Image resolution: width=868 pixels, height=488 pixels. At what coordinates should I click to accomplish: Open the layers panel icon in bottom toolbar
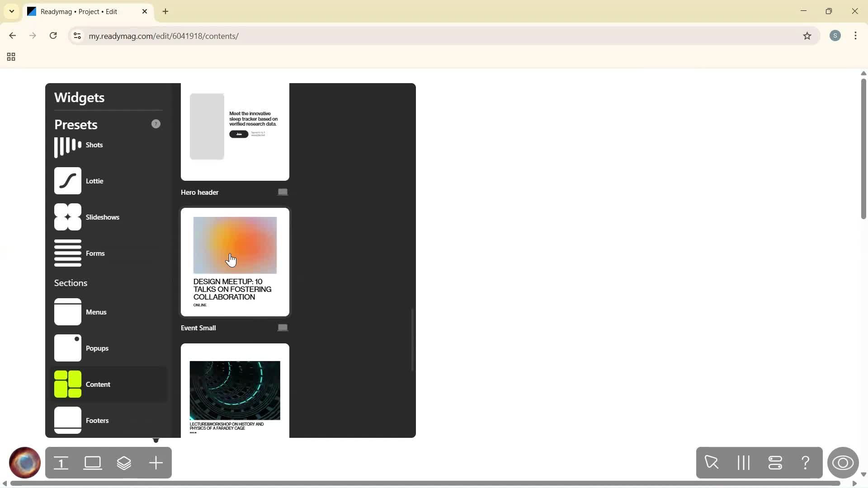click(124, 463)
